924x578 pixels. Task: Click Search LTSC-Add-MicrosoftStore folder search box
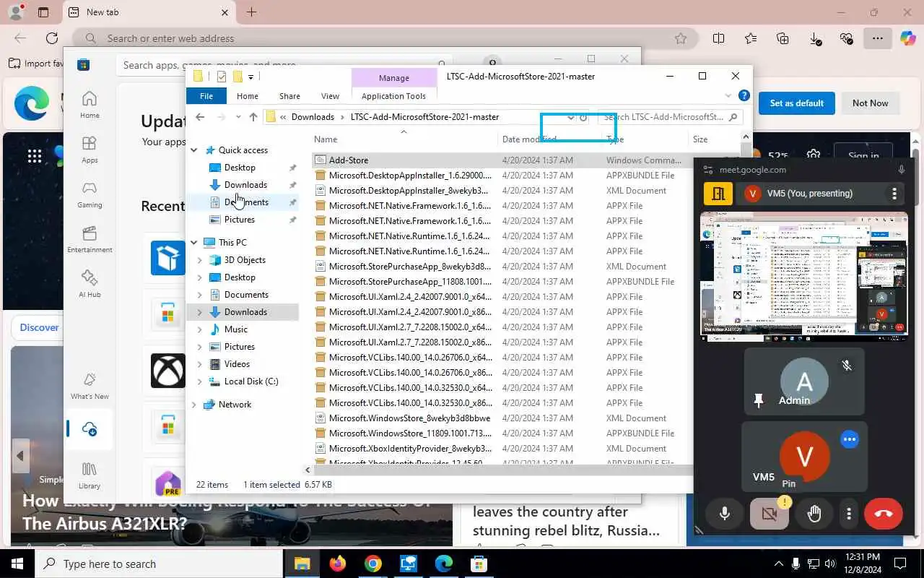pos(671,117)
